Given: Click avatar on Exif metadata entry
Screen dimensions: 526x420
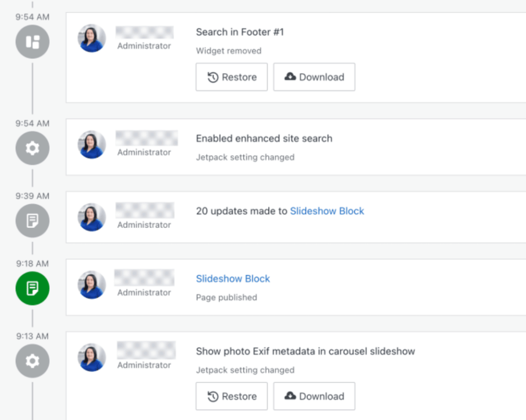Looking at the screenshot, I should point(92,357).
